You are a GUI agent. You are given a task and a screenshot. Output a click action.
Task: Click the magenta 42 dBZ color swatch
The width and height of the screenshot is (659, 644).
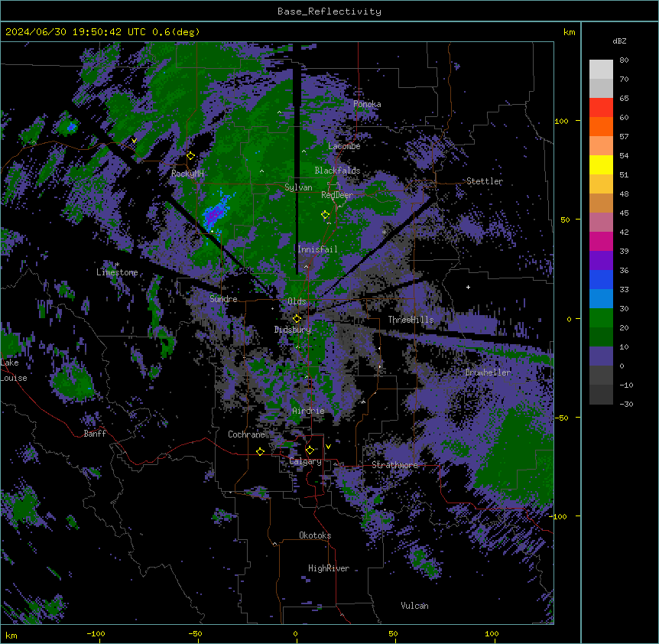(601, 241)
